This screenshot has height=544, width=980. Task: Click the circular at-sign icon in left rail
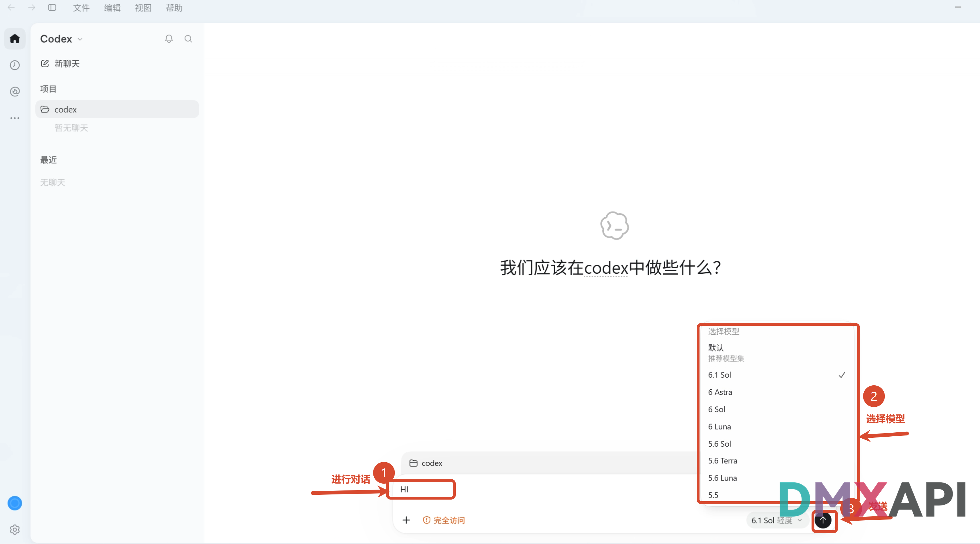tap(15, 92)
